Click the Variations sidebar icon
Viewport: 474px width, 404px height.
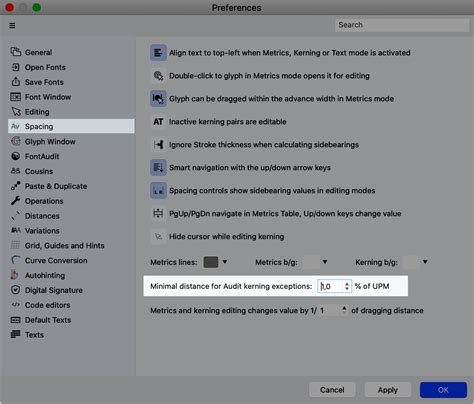pos(16,230)
